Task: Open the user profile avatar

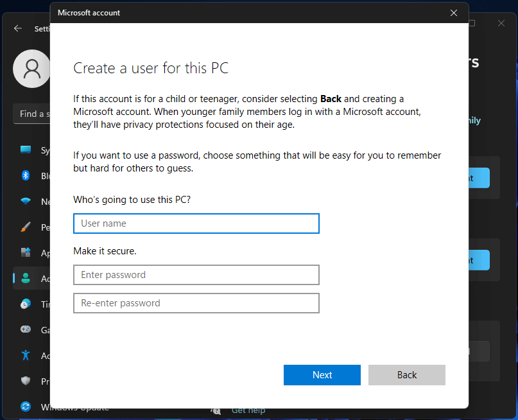Action: [x=31, y=68]
